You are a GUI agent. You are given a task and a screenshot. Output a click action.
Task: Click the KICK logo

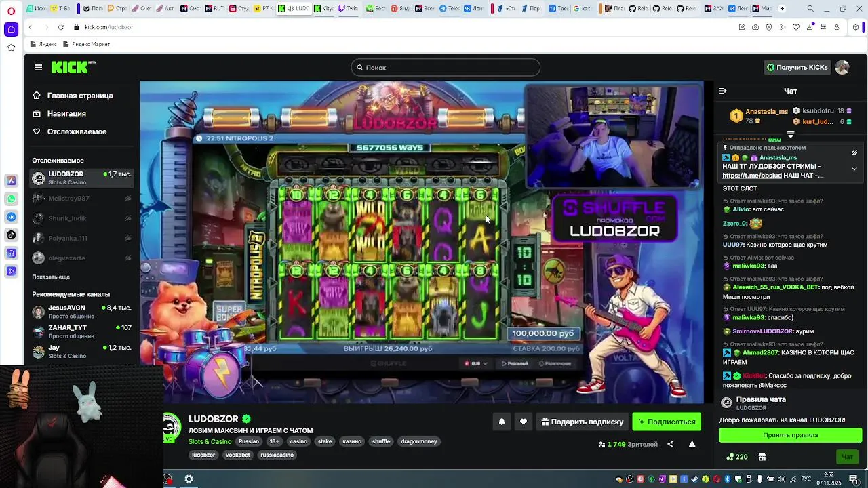73,67
